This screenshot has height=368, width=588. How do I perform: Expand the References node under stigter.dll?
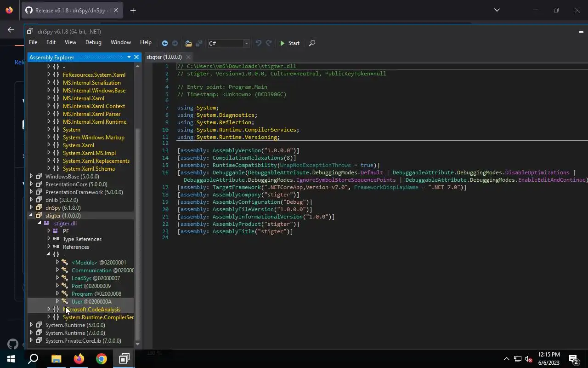click(x=48, y=247)
